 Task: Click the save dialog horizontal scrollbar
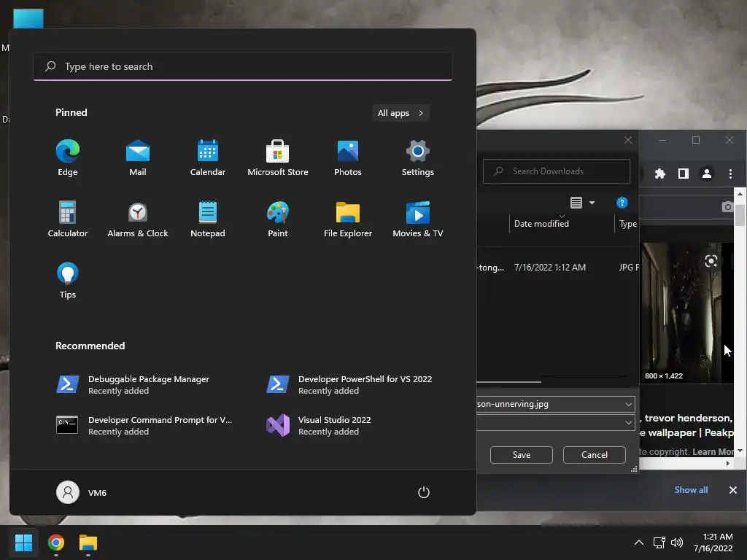coord(508,382)
